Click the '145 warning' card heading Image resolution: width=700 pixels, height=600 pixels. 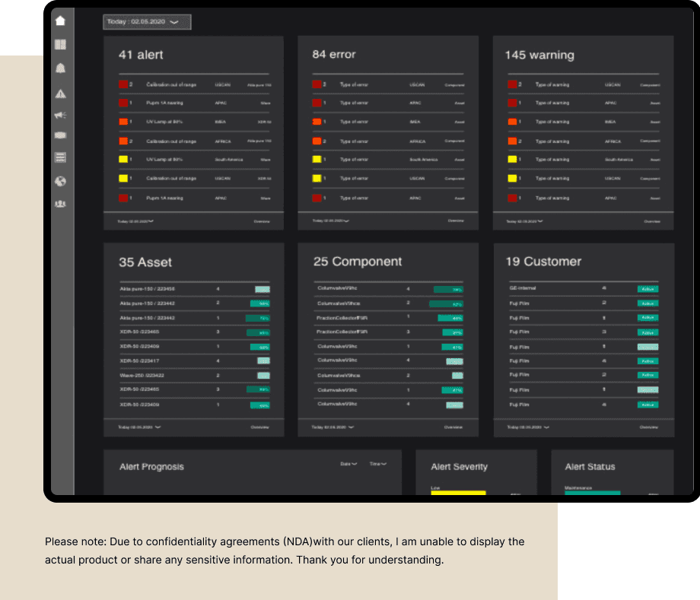click(539, 55)
